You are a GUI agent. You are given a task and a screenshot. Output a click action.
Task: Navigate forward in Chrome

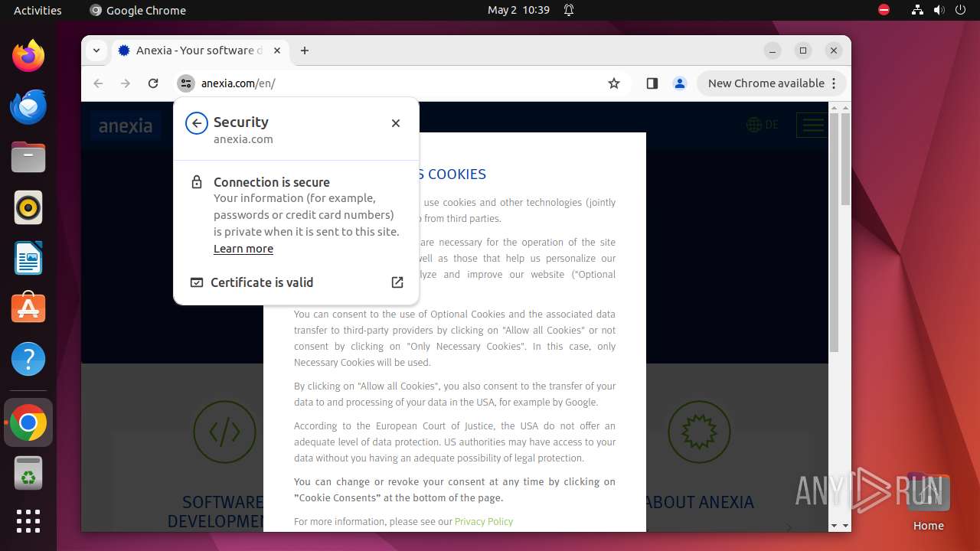126,83
